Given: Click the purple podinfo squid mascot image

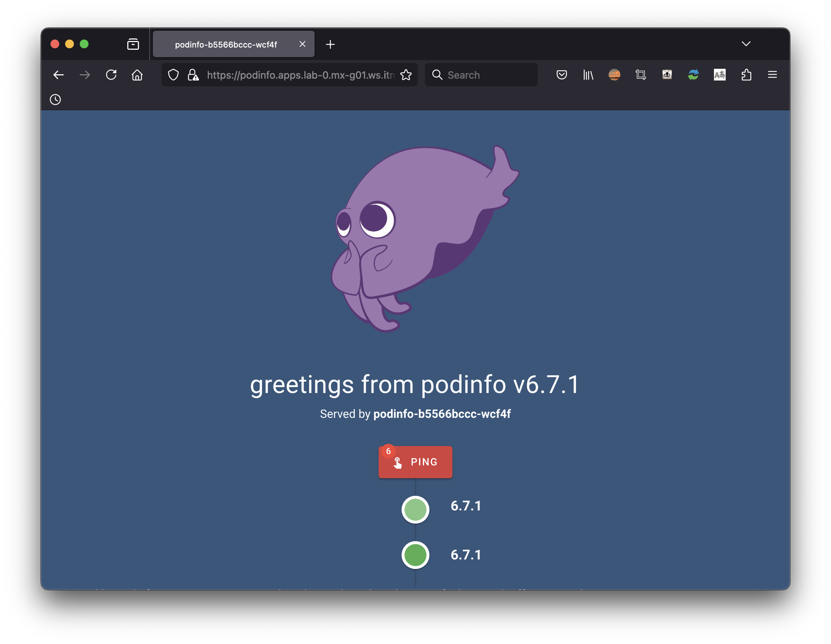Looking at the screenshot, I should point(425,238).
